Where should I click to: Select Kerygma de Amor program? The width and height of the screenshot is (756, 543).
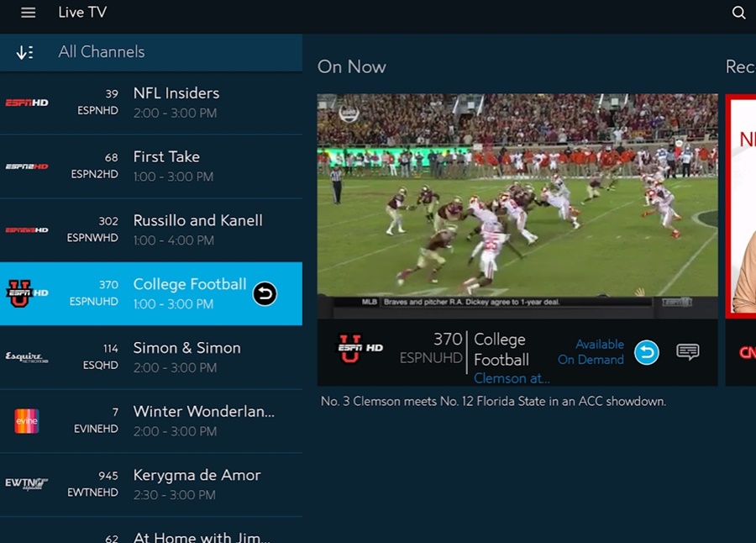[151, 485]
